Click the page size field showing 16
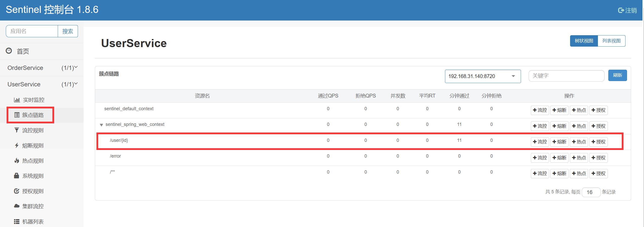This screenshot has width=644, height=227. pyautogui.click(x=591, y=192)
